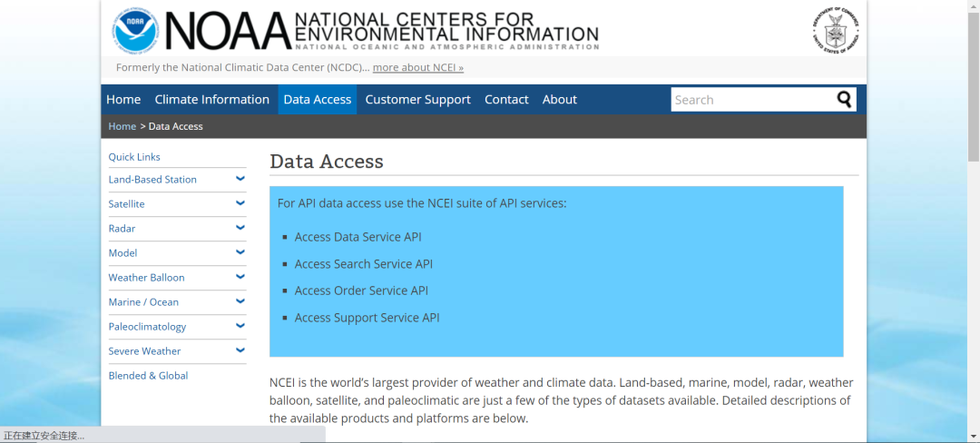Expand the Marine / Ocean chevron
The image size is (980, 443).
click(x=240, y=301)
